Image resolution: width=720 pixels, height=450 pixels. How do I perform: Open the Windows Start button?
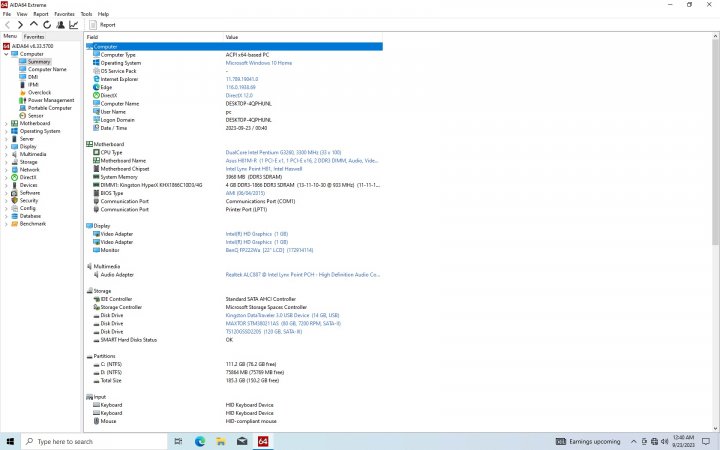[x=10, y=441]
